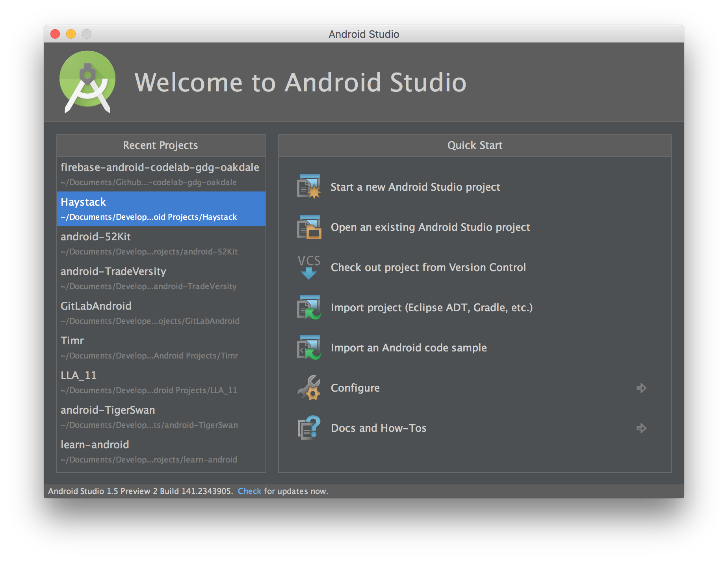
Task: Click the new Android Studio project icon
Action: point(309,187)
